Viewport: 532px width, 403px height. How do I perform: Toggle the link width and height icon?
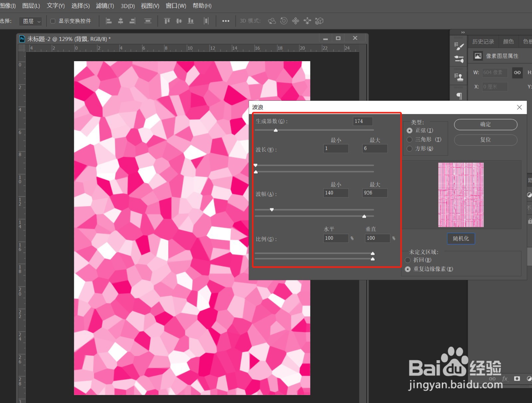click(517, 72)
